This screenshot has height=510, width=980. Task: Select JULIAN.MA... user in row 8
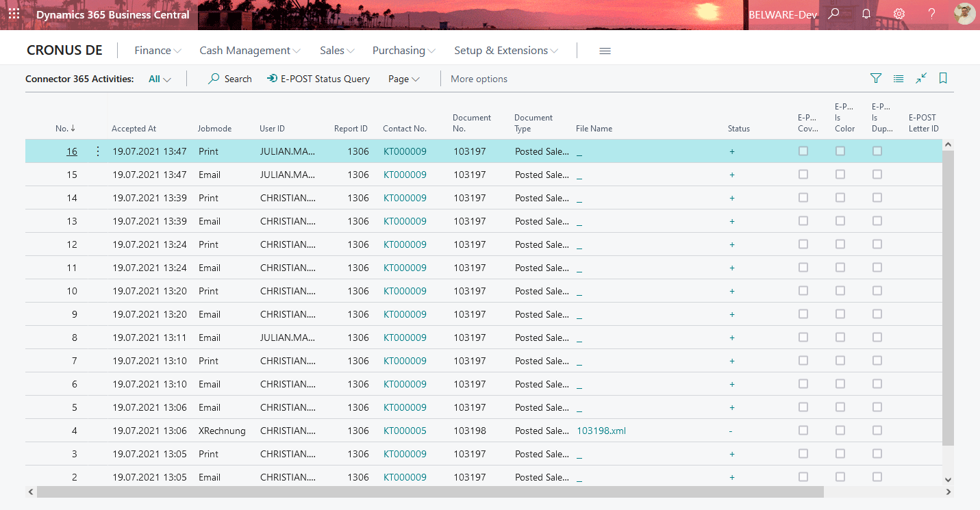tap(288, 337)
